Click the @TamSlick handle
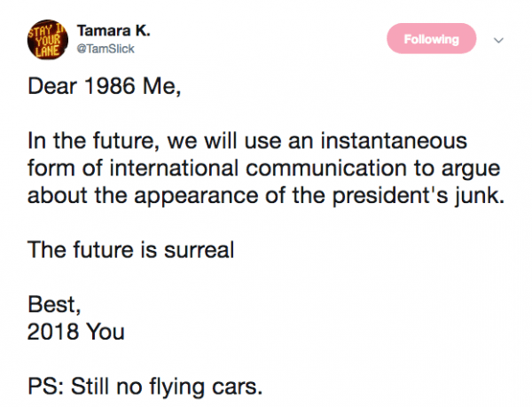532x407 pixels. click(108, 50)
